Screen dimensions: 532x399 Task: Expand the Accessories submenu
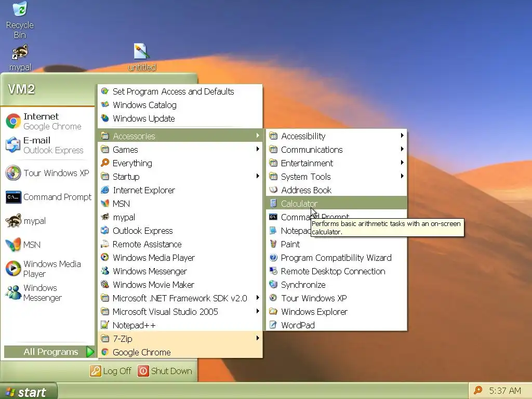tap(180, 136)
